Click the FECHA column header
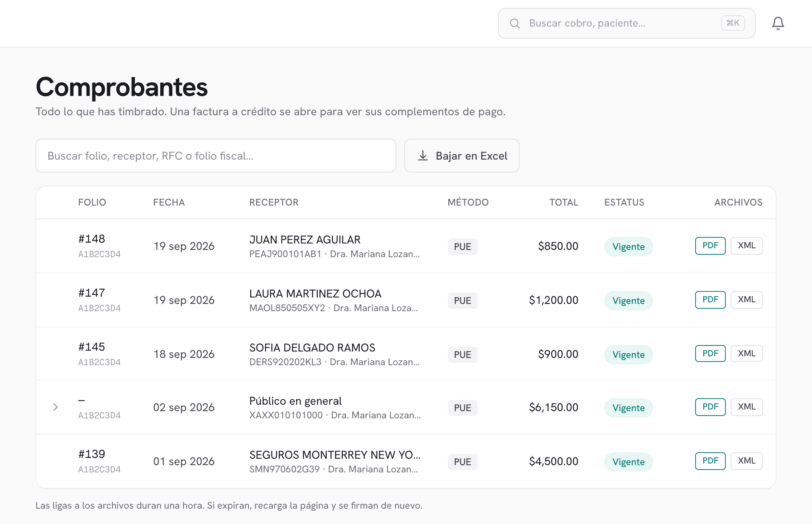This screenshot has height=524, width=812. tap(169, 202)
